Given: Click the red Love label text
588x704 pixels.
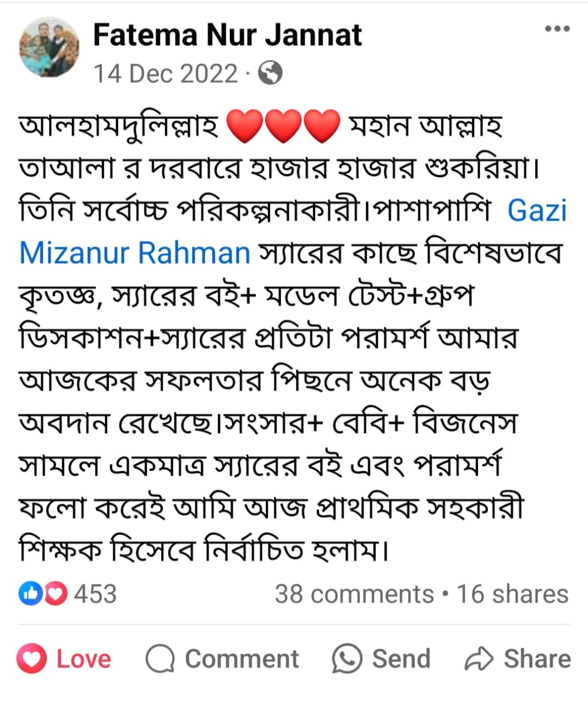Looking at the screenshot, I should point(84,659).
